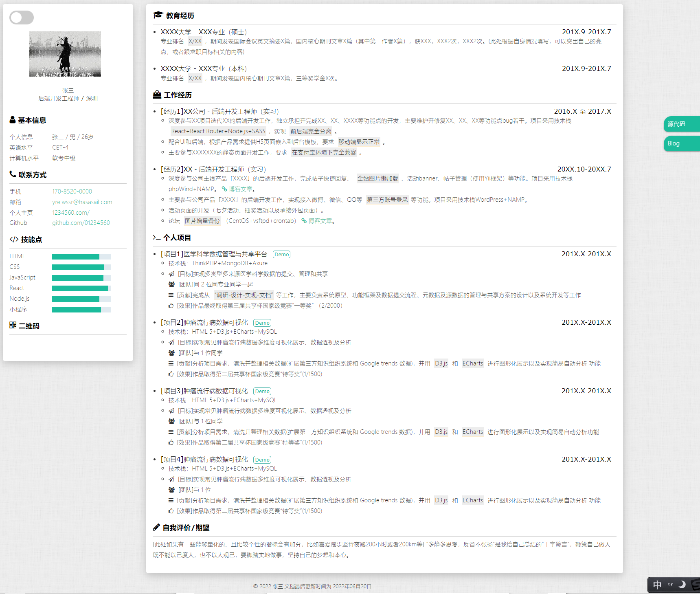Click the HTML skill progress bar
Screen dimensions: 700x594
81,257
